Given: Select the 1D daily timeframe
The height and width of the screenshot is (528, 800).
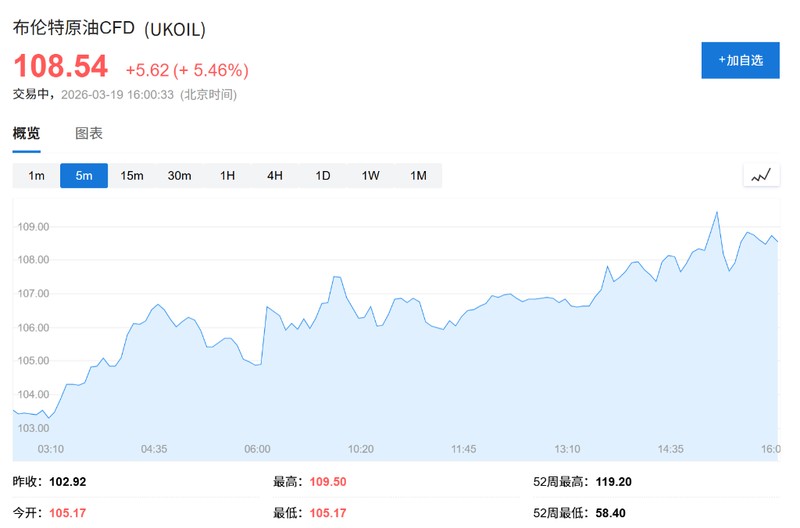Looking at the screenshot, I should click(323, 176).
